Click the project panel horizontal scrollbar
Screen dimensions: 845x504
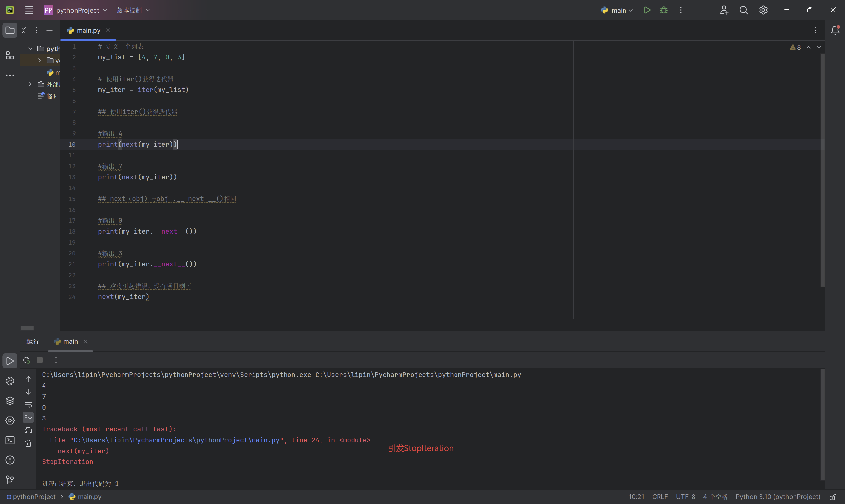(x=27, y=328)
